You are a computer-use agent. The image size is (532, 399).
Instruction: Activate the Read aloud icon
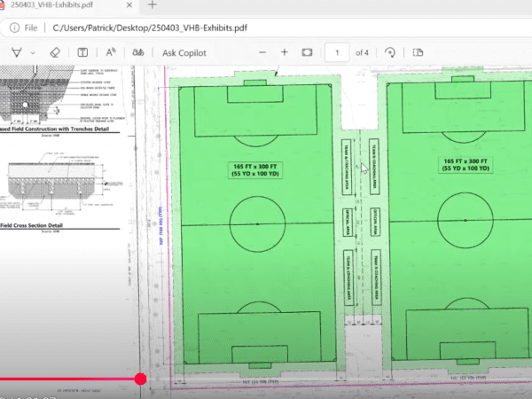[x=112, y=53]
